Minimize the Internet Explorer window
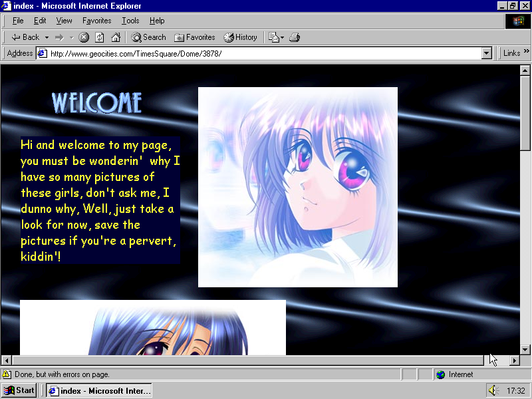Image resolution: width=532 pixels, height=399 pixels. click(503, 6)
